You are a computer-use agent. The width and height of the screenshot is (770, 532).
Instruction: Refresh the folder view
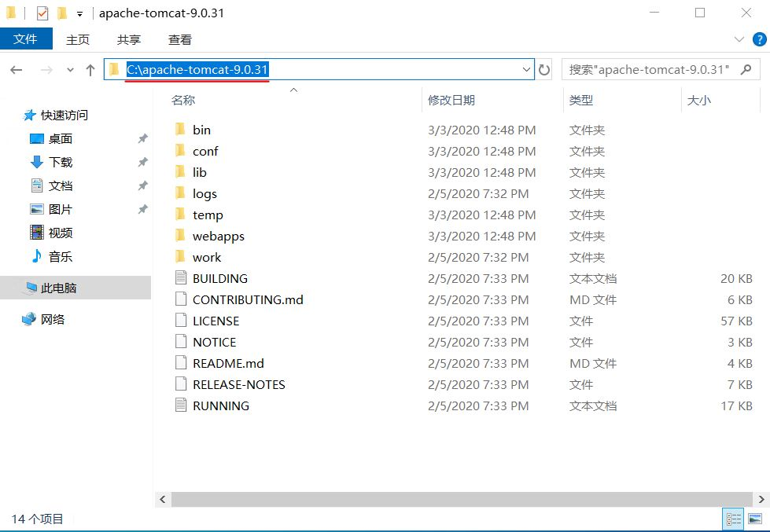pyautogui.click(x=544, y=70)
